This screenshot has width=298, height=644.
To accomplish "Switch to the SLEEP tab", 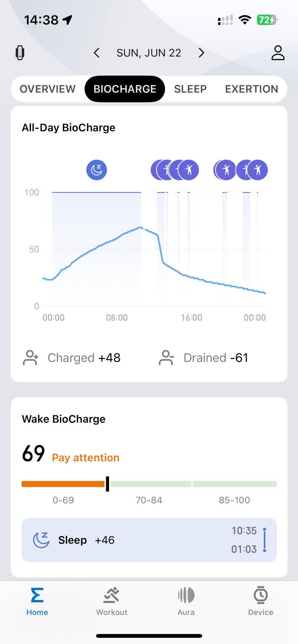I will [x=191, y=89].
